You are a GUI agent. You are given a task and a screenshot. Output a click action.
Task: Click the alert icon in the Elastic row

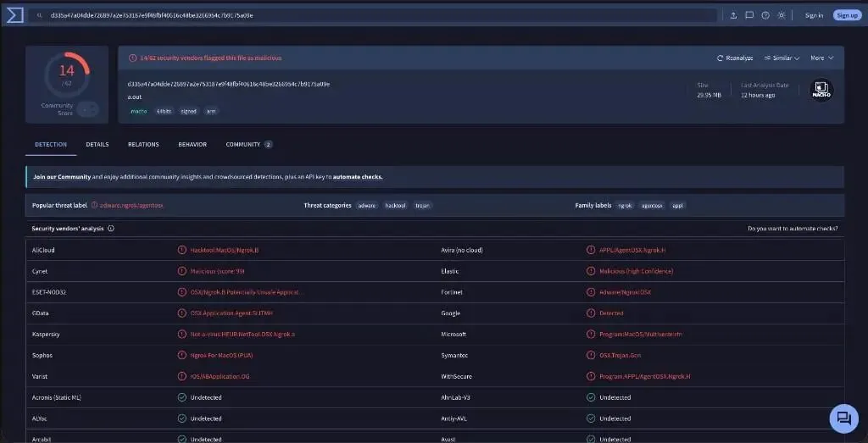click(x=591, y=271)
